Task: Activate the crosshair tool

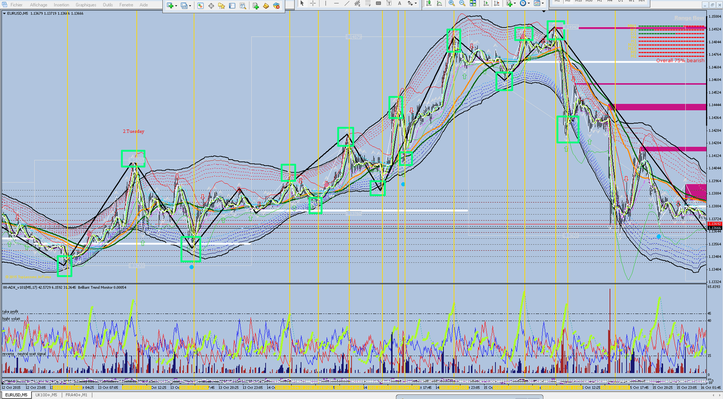Action: [313, 3]
